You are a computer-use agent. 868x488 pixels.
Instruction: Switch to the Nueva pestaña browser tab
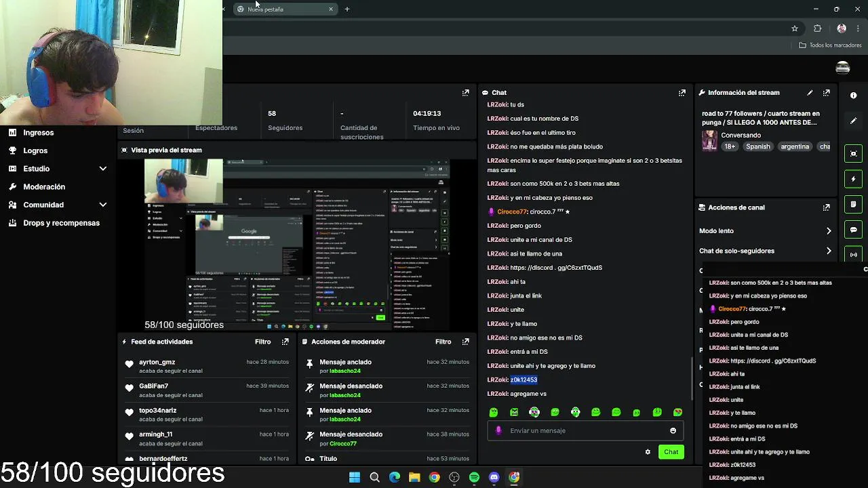click(x=285, y=9)
